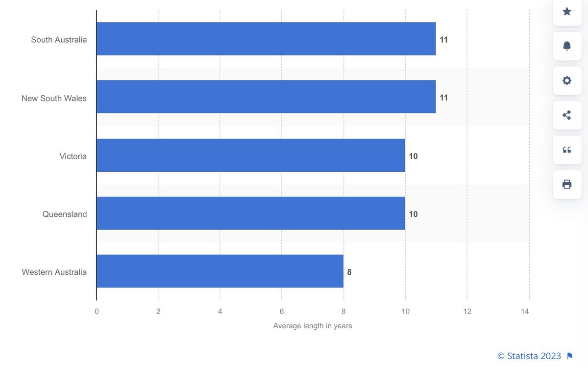Select the Victoria bar
Image resolution: width=588 pixels, height=367 pixels.
pyautogui.click(x=251, y=155)
